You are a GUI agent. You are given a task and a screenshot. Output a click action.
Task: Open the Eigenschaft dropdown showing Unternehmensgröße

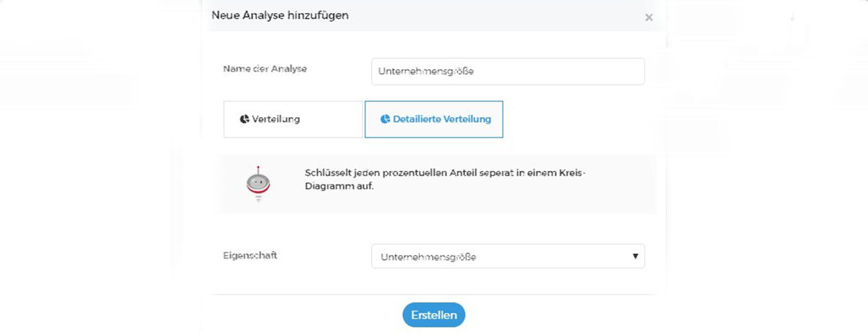[508, 256]
